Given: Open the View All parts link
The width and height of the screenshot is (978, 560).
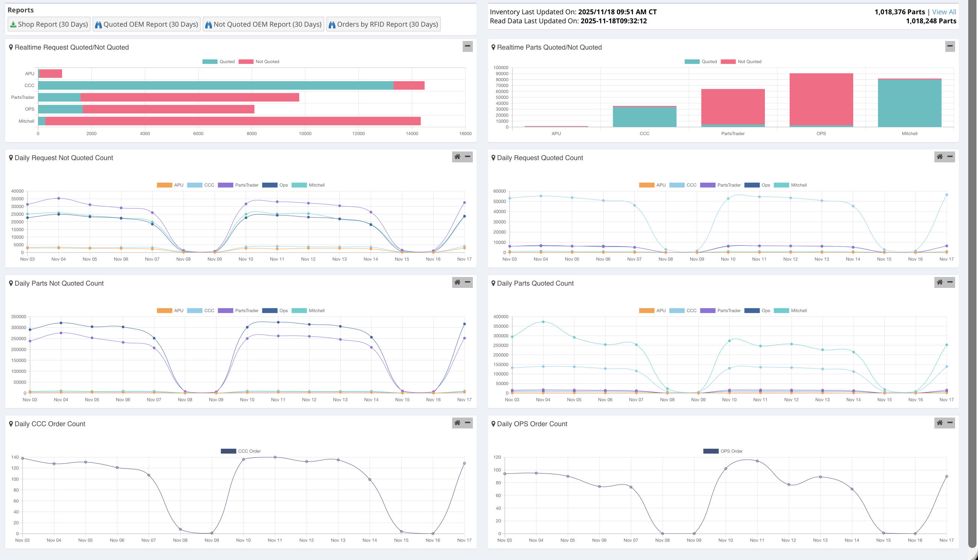Looking at the screenshot, I should [944, 12].
